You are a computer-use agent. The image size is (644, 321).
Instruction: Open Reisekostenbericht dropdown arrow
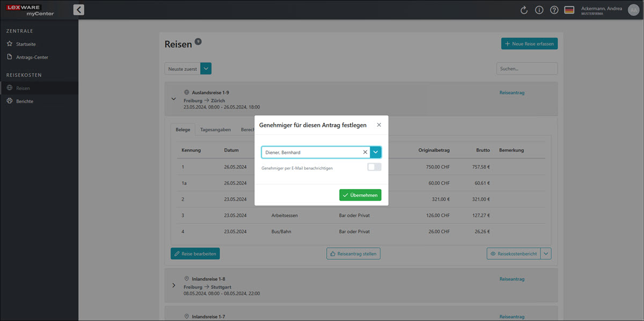point(546,254)
